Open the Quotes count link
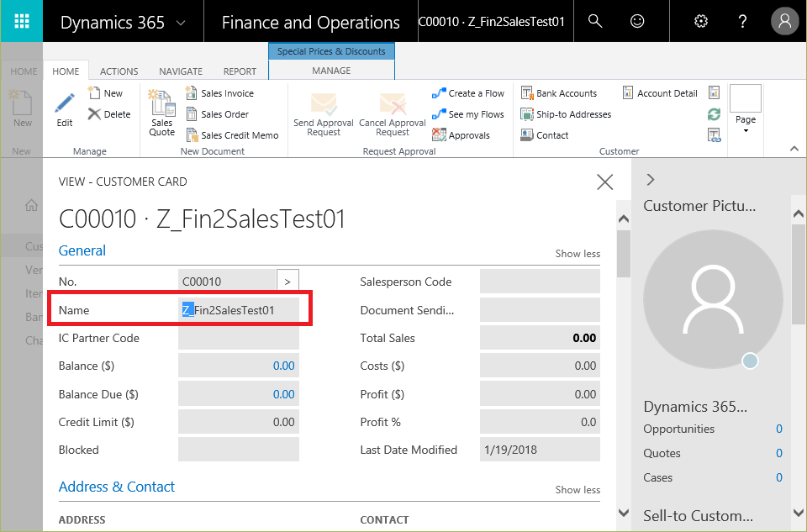This screenshot has width=807, height=532. pos(778,453)
